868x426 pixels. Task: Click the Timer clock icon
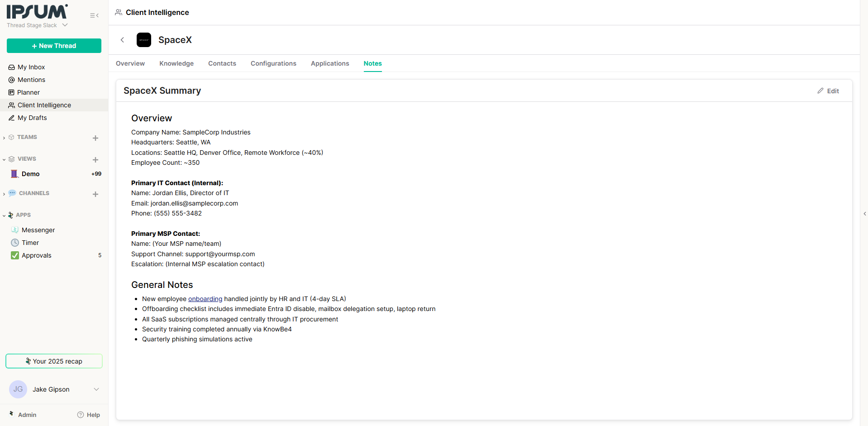click(x=15, y=243)
